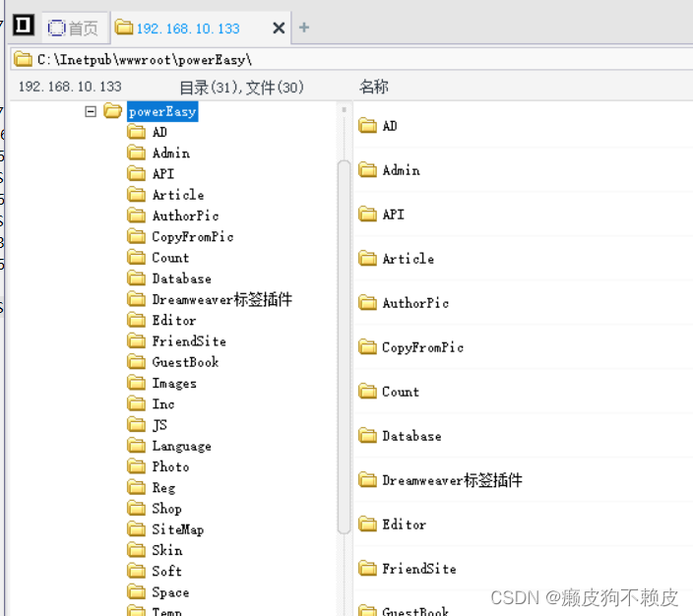Select powerEasy folder in tree

click(162, 111)
